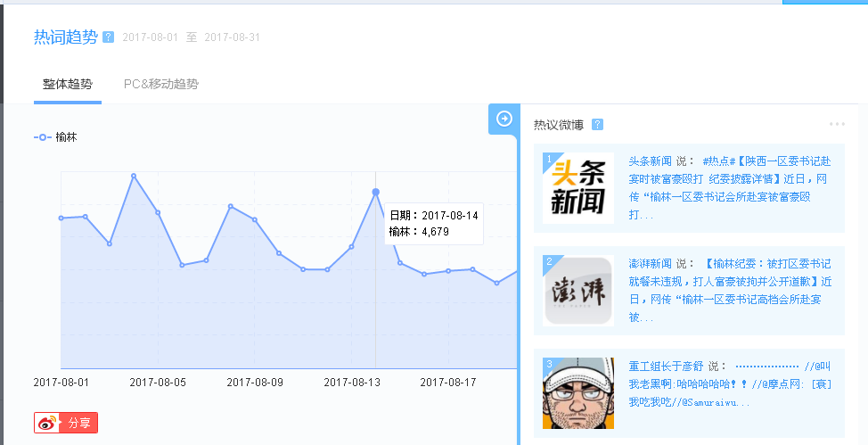Collapse the side panel with arrow button
Viewport: 868px width, 445px height.
pyautogui.click(x=504, y=119)
